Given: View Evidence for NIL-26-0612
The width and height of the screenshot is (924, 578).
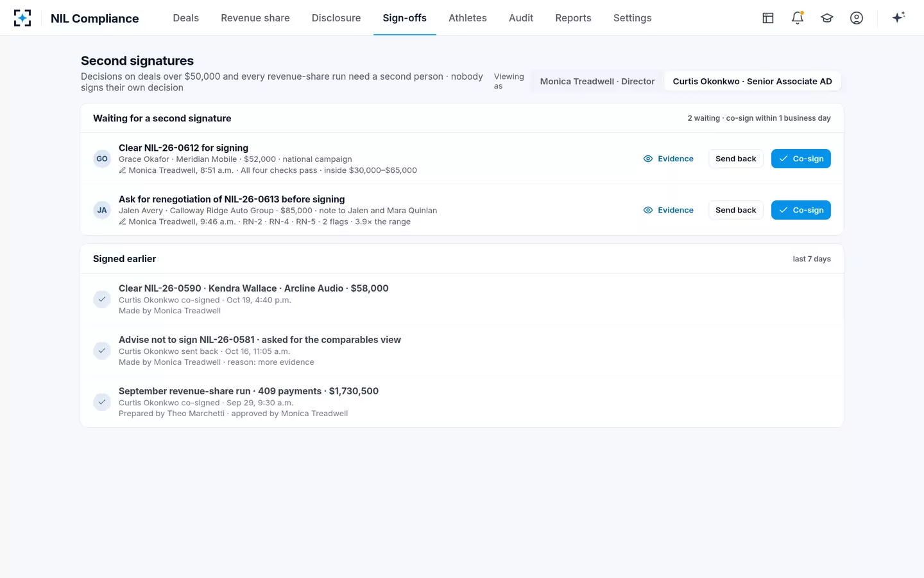Looking at the screenshot, I should (x=669, y=159).
